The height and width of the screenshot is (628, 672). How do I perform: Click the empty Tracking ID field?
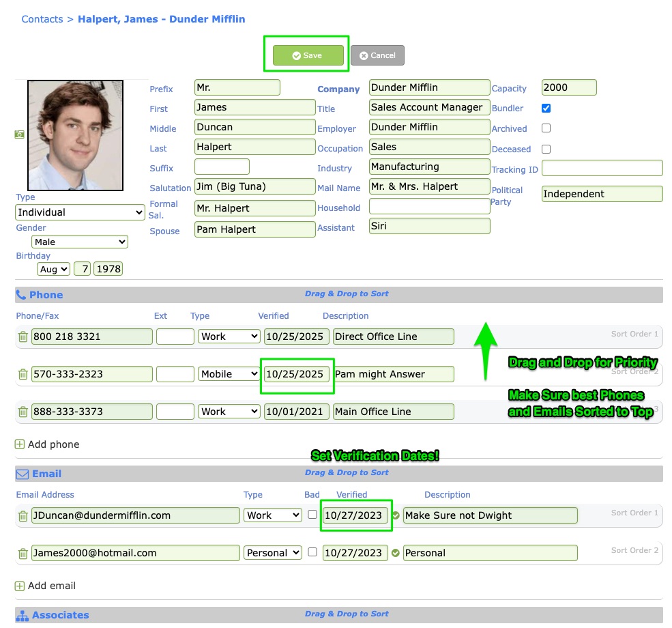(x=602, y=168)
